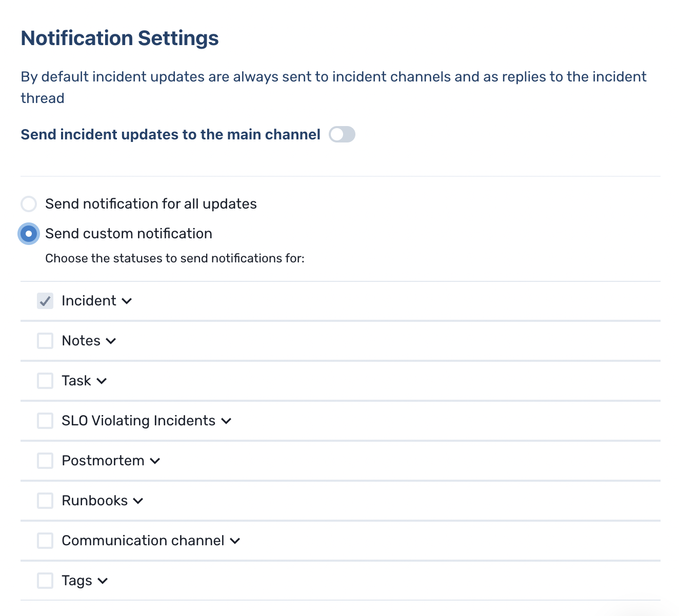The image size is (679, 616).
Task: Select 'Send notification for all updates' radio
Action: pos(29,204)
